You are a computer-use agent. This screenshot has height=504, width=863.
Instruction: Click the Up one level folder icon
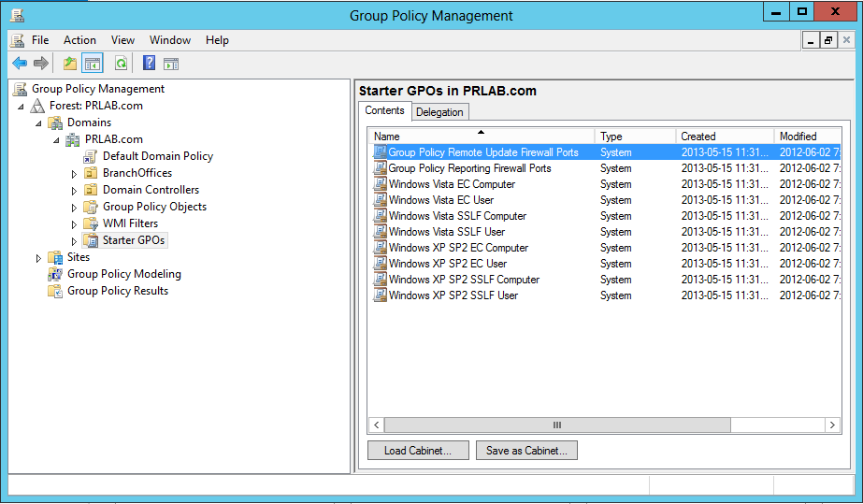[x=69, y=64]
